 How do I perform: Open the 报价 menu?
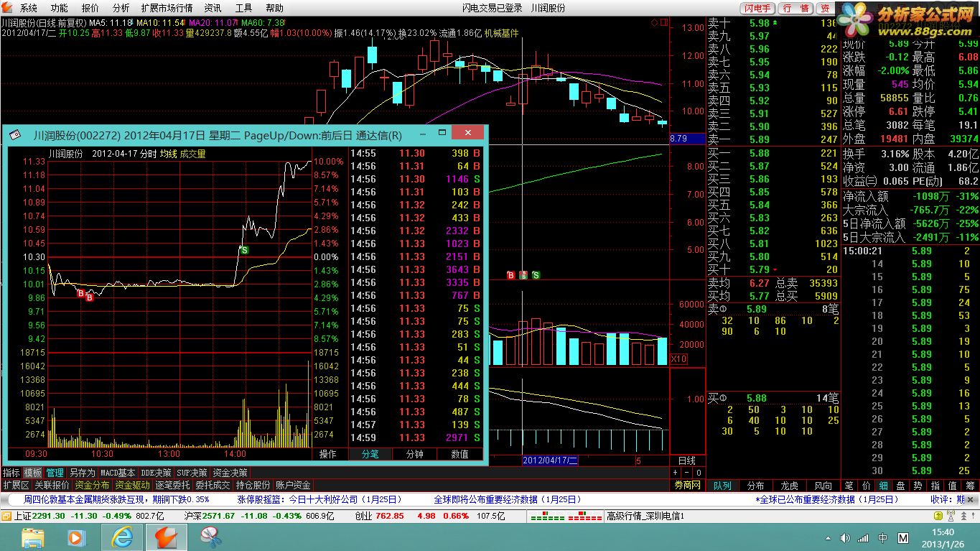(x=90, y=8)
